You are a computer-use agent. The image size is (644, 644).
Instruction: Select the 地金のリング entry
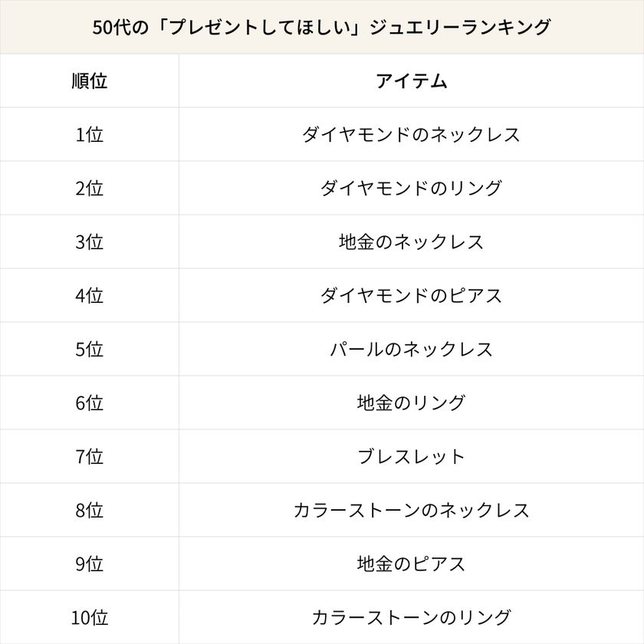tap(411, 403)
